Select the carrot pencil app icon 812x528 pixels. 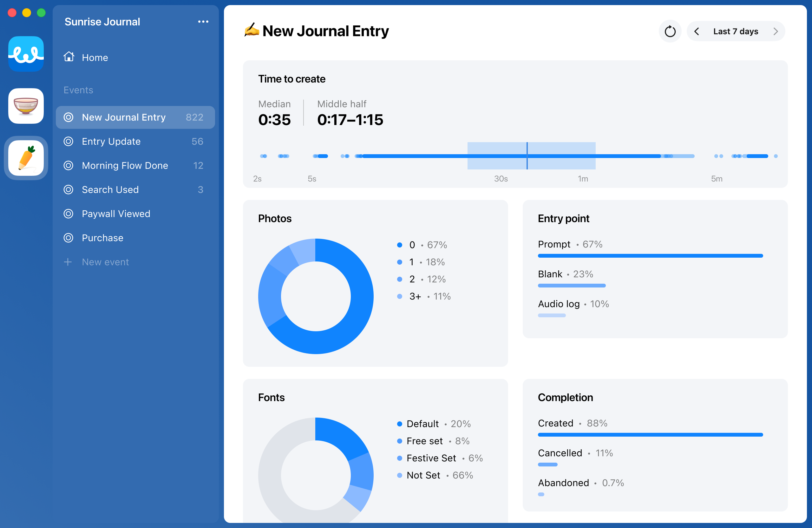[26, 158]
